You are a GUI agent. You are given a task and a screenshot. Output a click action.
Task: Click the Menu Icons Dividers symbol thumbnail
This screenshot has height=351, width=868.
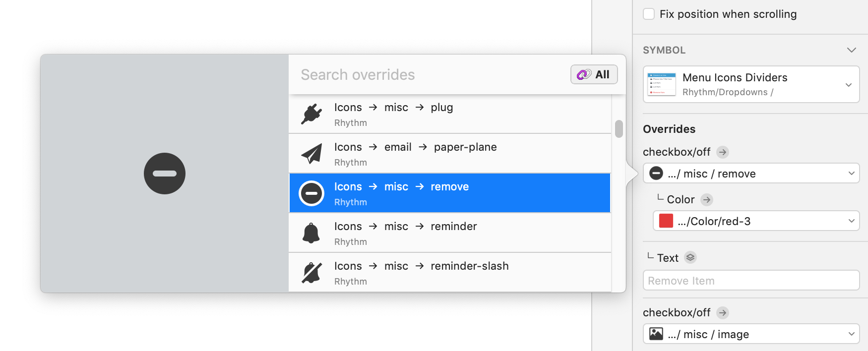(661, 84)
